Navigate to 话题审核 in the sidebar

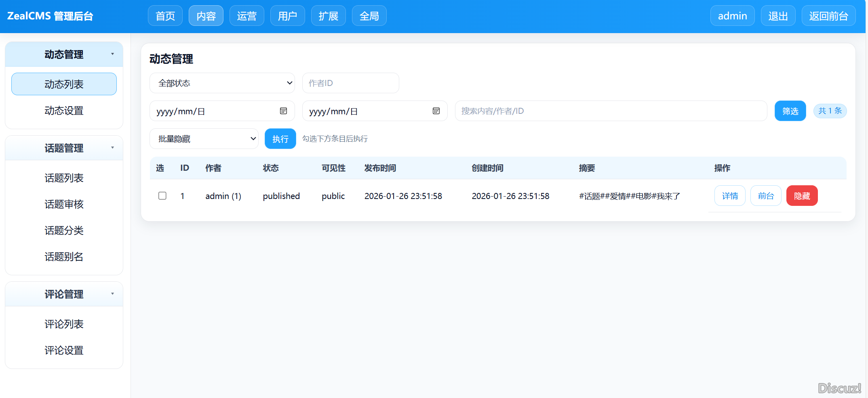point(63,204)
